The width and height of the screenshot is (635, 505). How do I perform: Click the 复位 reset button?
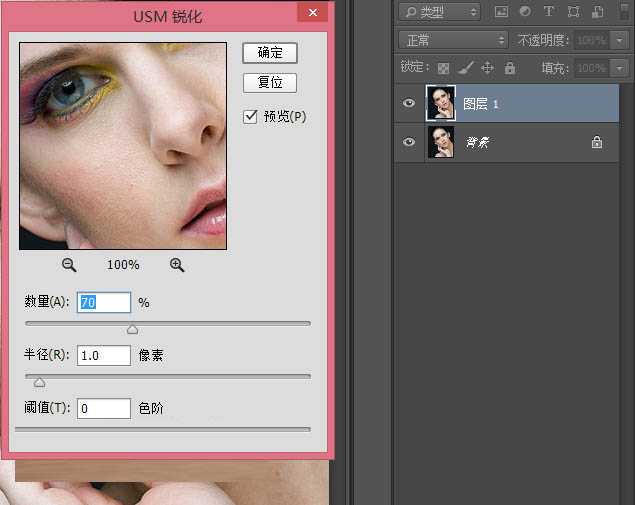270,83
